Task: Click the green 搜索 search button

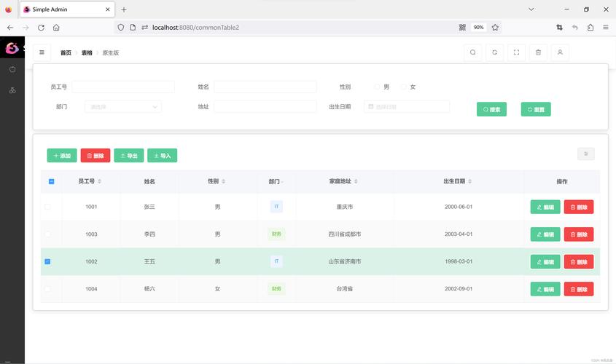Action: point(491,109)
